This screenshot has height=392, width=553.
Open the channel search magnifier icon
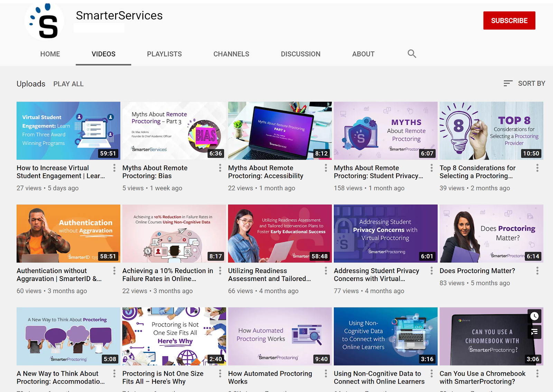412,54
